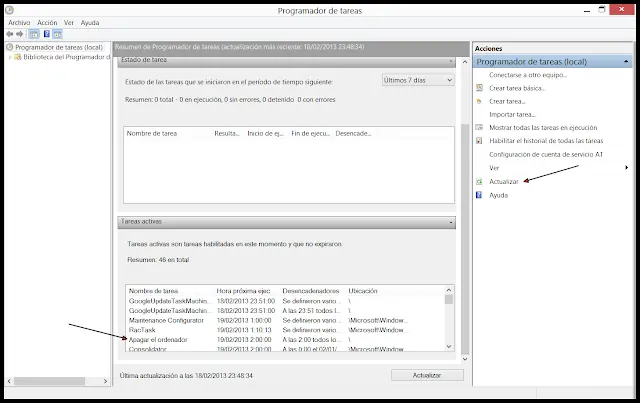Open help via the blue toolbar icon
Image resolution: width=640 pixels, height=403 pixels.
click(47, 34)
